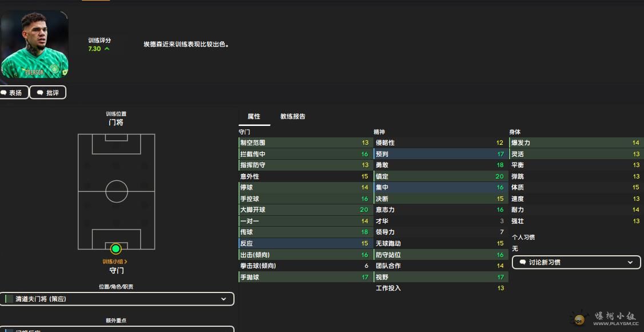Click the green training rating up arrow
644x332 pixels.
(107, 49)
